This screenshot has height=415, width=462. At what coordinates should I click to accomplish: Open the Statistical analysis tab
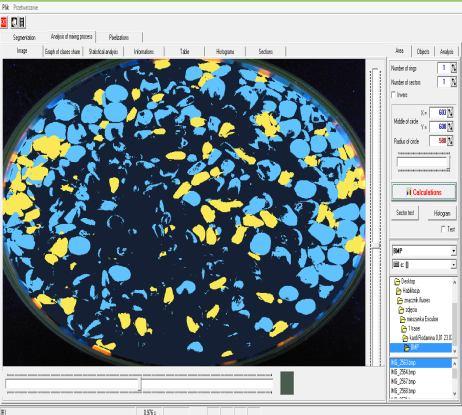point(103,51)
